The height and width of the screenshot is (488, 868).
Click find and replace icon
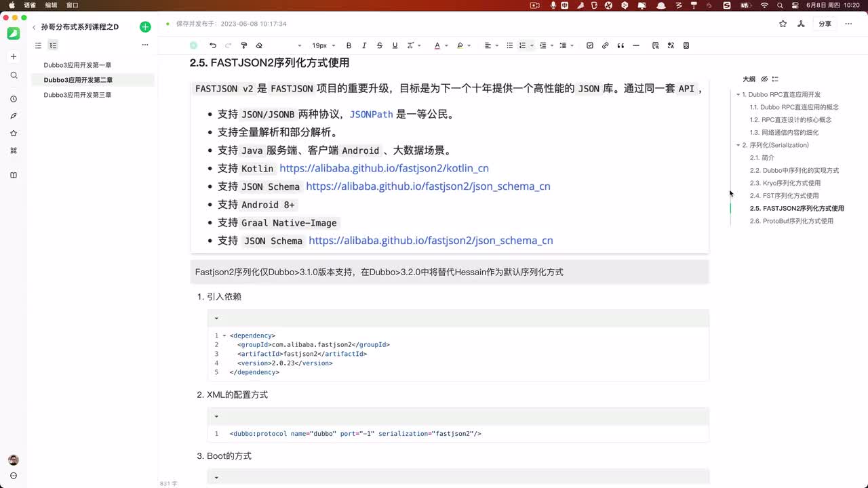click(656, 45)
